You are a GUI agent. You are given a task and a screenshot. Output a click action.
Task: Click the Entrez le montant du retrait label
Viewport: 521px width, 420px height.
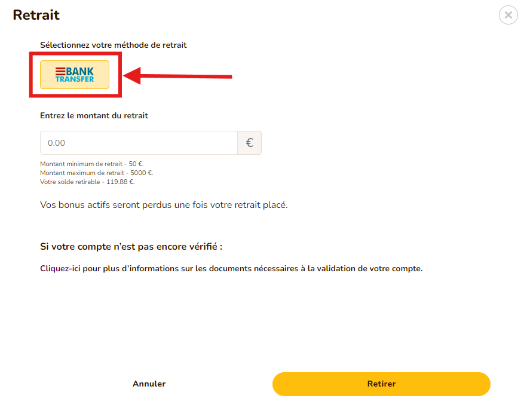coord(93,115)
